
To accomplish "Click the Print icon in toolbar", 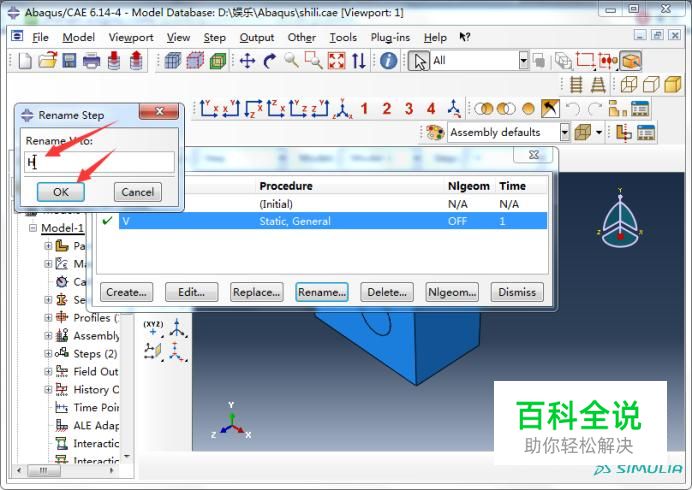I will pyautogui.click(x=91, y=60).
